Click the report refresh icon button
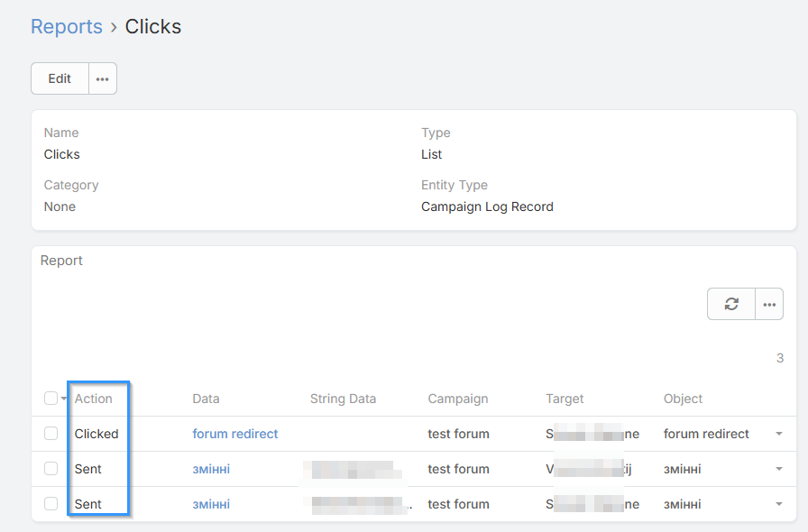 731,305
